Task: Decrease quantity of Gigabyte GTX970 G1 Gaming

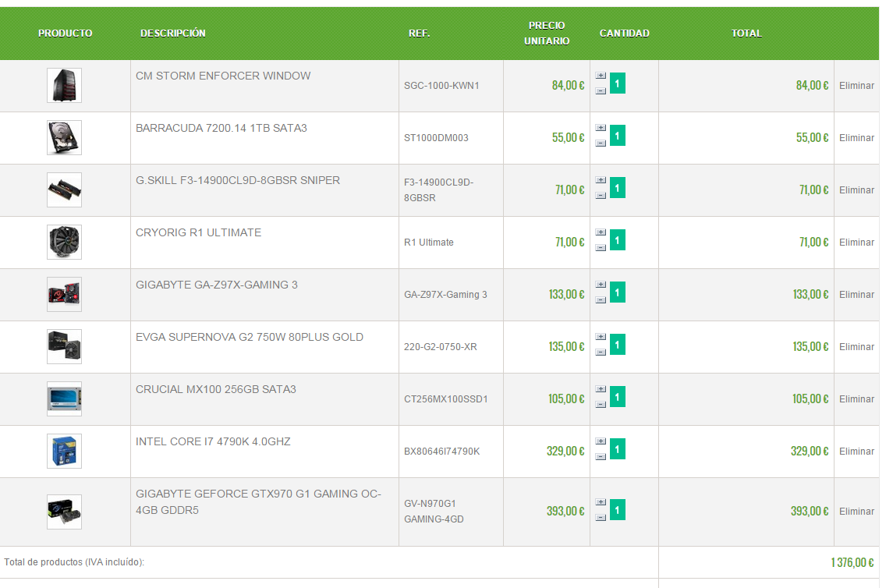Action: (x=601, y=517)
